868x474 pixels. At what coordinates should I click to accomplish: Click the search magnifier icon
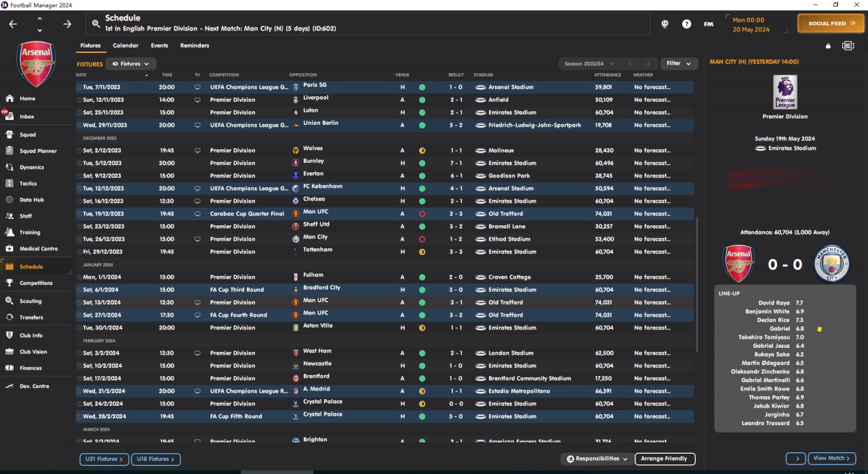point(96,24)
